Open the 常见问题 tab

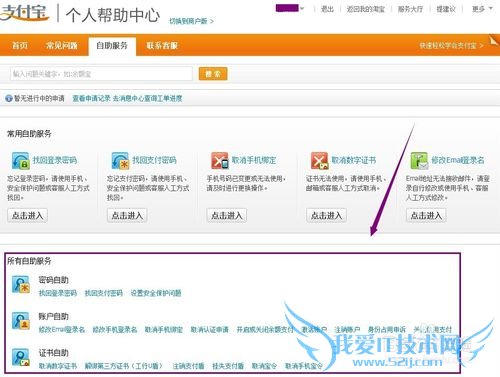coord(62,45)
